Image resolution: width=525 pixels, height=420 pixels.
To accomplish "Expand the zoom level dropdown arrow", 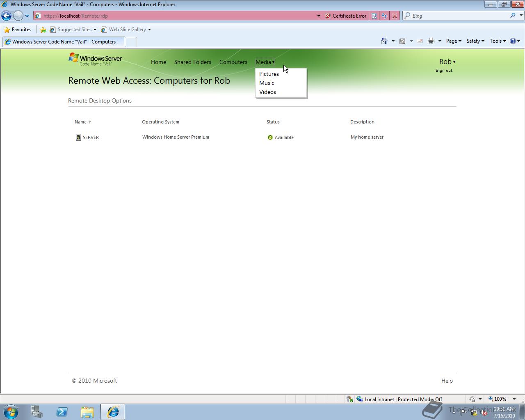I will pyautogui.click(x=514, y=399).
